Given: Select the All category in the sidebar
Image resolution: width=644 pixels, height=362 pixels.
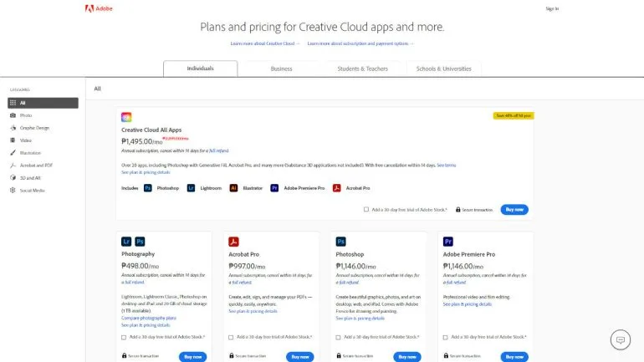Looking at the screenshot, I should pyautogui.click(x=43, y=103).
